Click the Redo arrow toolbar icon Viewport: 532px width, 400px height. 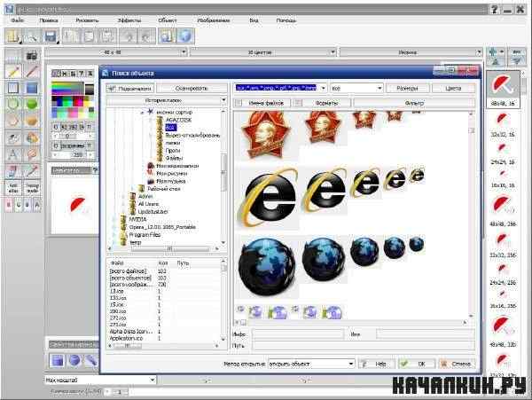(147, 36)
